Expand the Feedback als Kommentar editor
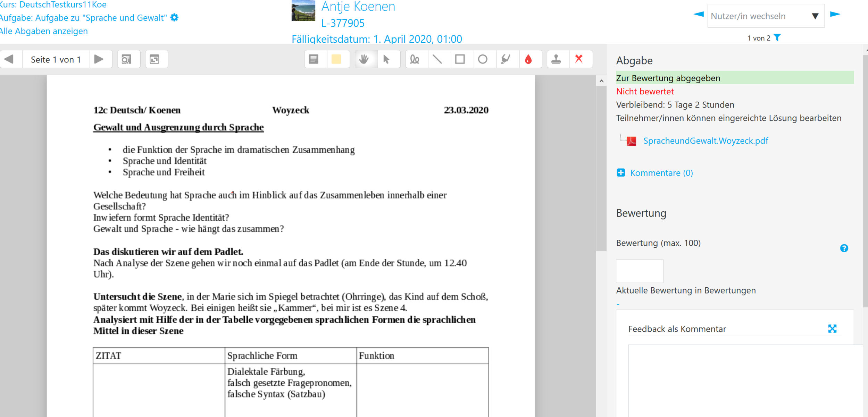This screenshot has height=417, width=868. (x=832, y=329)
